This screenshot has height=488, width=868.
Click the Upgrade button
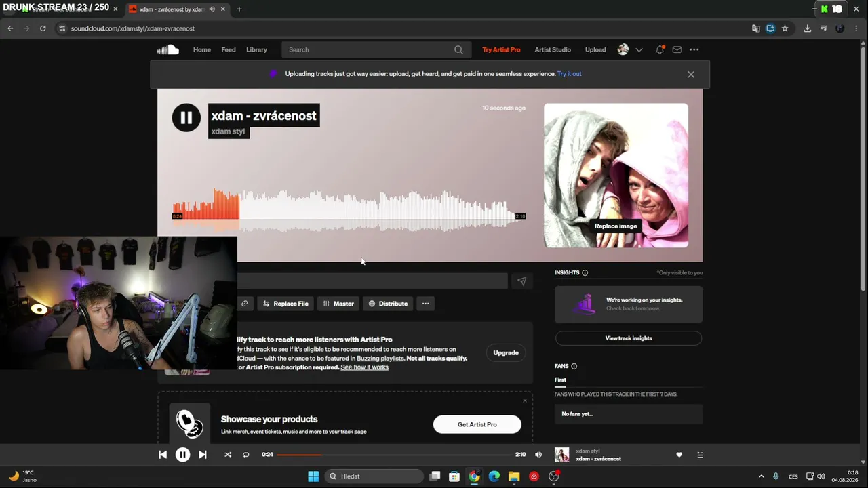pos(506,353)
